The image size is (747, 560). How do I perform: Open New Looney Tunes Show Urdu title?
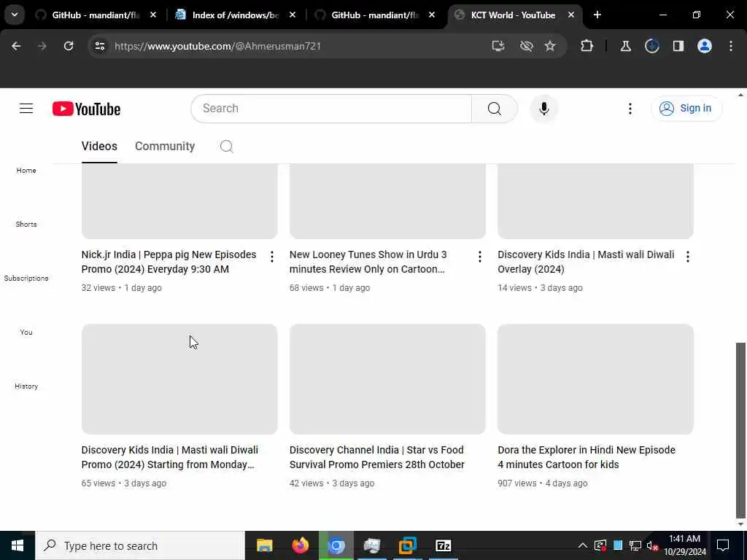click(368, 262)
